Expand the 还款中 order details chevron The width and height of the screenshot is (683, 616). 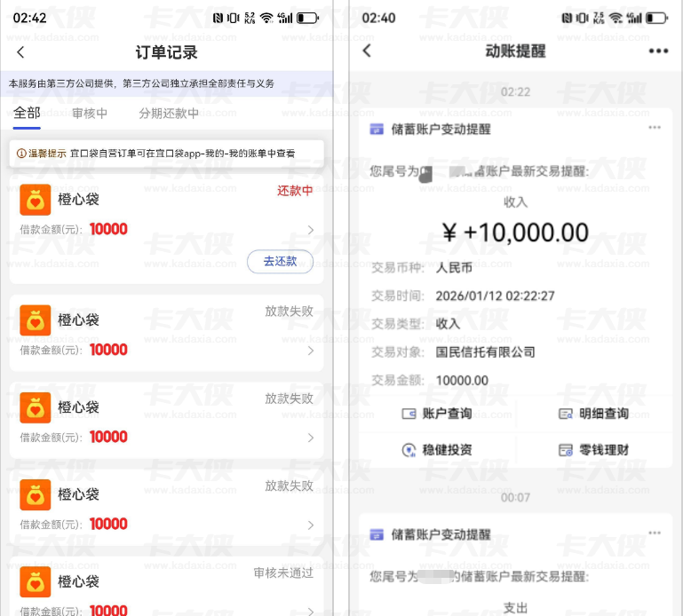coord(311,230)
